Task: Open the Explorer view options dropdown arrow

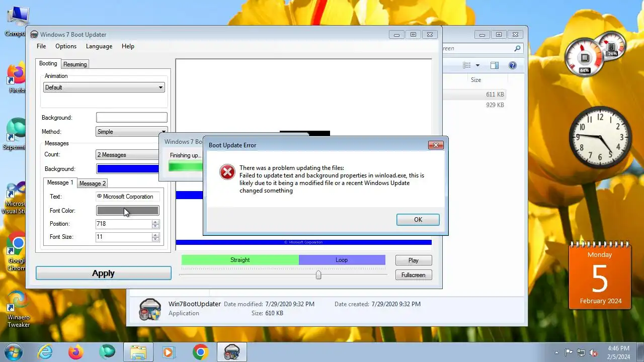Action: [x=477, y=65]
